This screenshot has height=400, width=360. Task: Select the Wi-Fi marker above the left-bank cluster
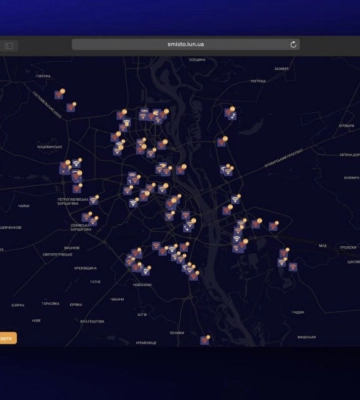tap(235, 199)
